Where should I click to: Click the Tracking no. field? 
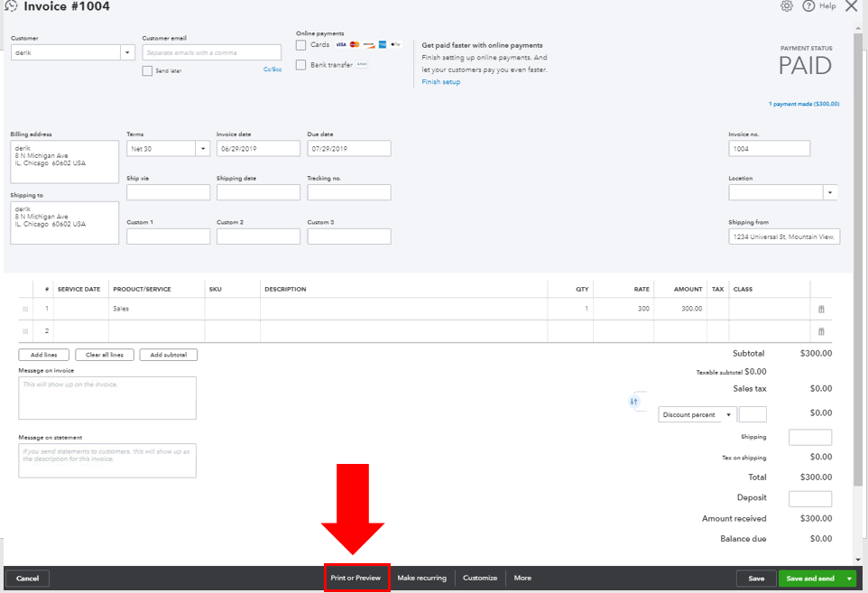(x=349, y=192)
